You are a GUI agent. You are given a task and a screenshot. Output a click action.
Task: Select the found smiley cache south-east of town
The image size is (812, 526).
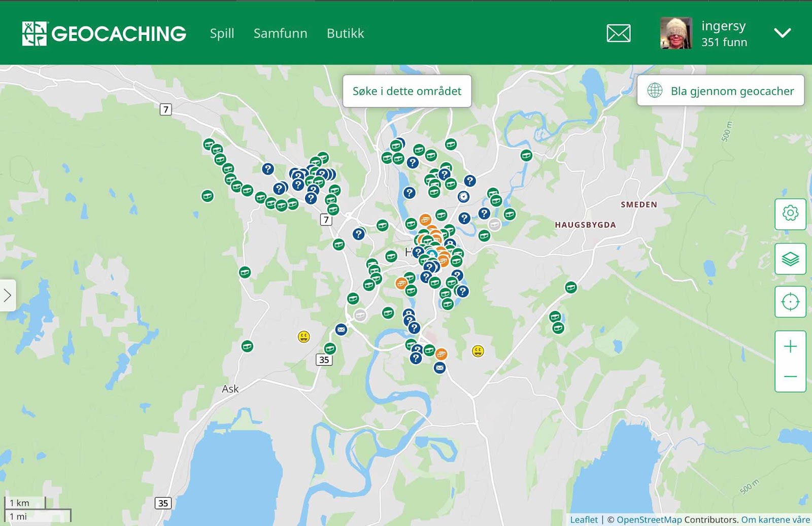478,351
